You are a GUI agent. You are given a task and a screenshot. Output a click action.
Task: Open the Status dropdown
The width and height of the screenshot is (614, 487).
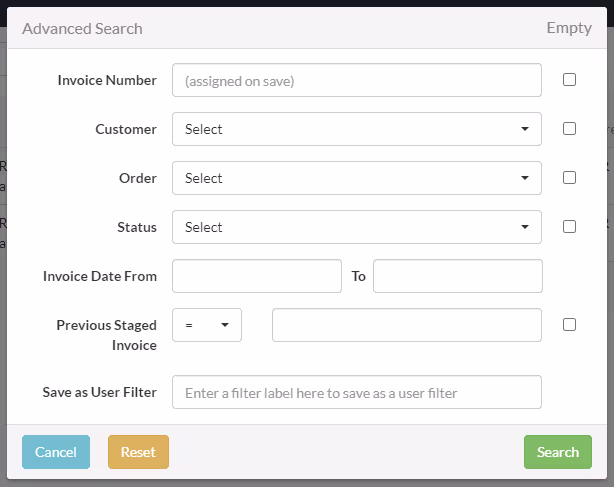tap(357, 227)
